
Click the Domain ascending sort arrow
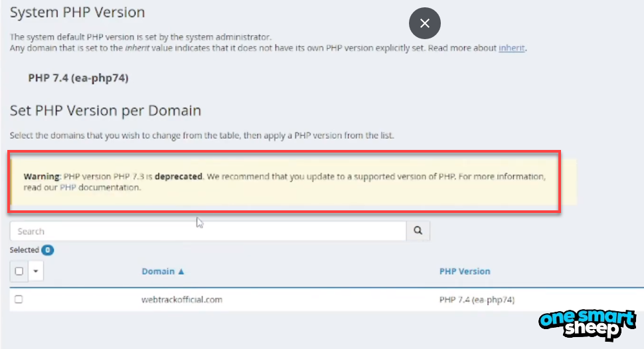coord(181,271)
